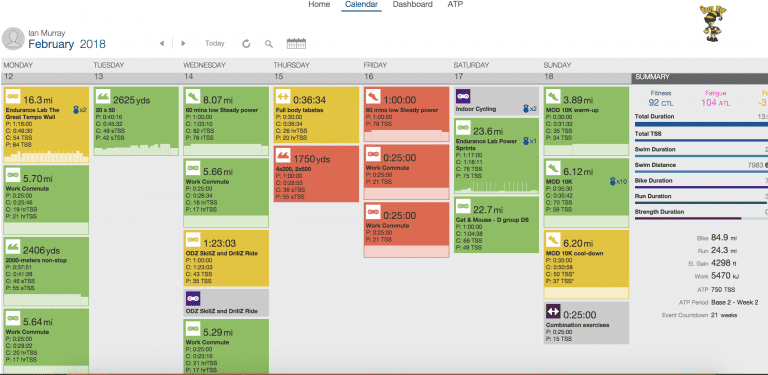This screenshot has height=375, width=768.
Task: Go to the next week arrow
Action: coord(183,44)
